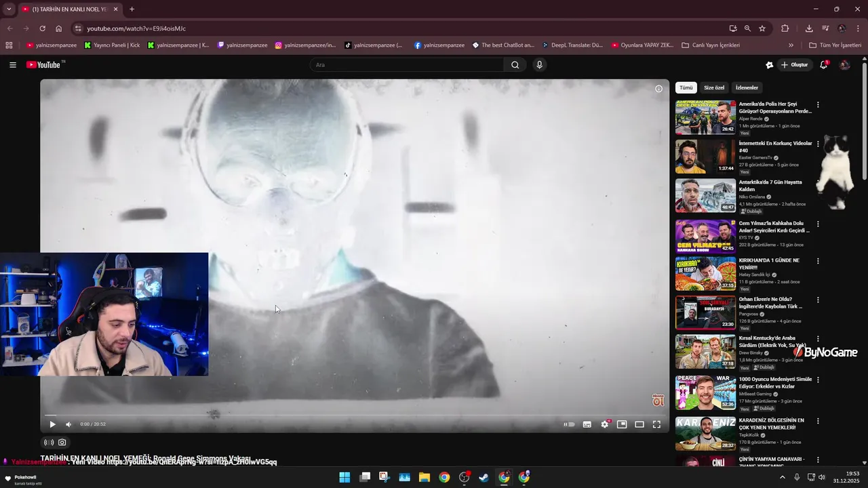
Task: Enter fullscreen mode in player
Action: pyautogui.click(x=656, y=424)
